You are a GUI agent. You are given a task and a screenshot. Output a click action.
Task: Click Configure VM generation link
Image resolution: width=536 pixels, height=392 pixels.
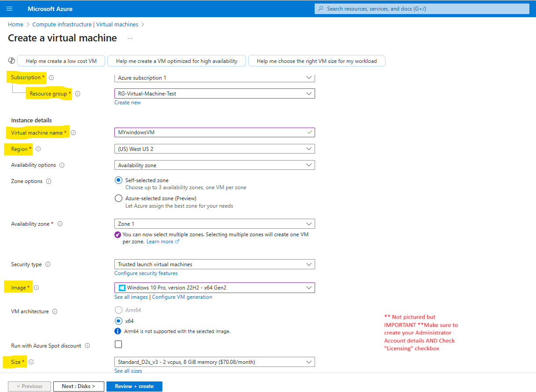(x=182, y=297)
